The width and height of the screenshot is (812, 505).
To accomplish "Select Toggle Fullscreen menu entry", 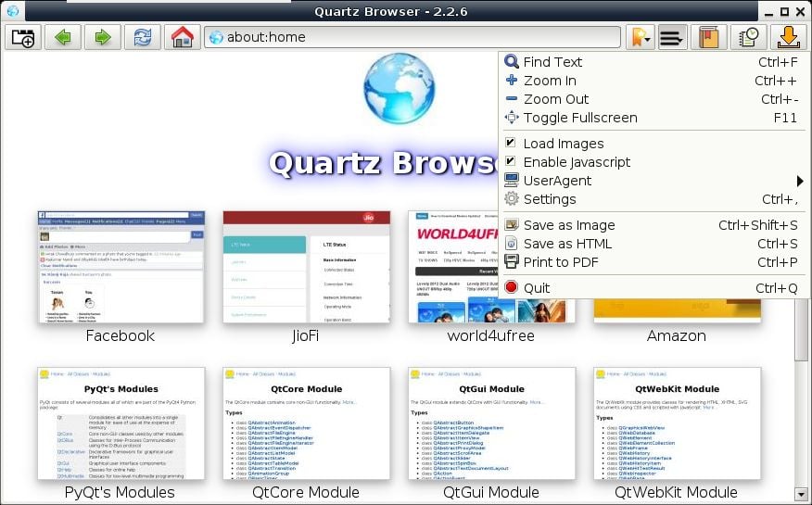I will click(x=654, y=118).
